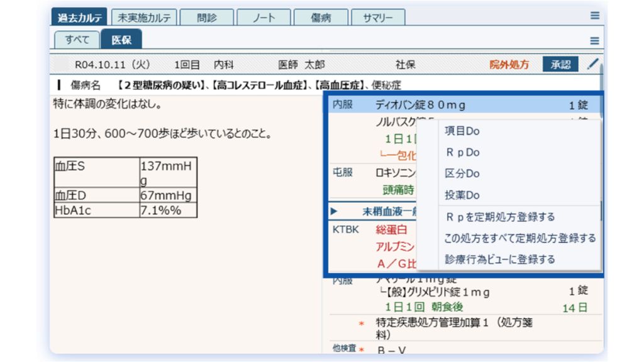The width and height of the screenshot is (644, 362).
Task: Go to the 傷病 tab
Action: [x=321, y=18]
